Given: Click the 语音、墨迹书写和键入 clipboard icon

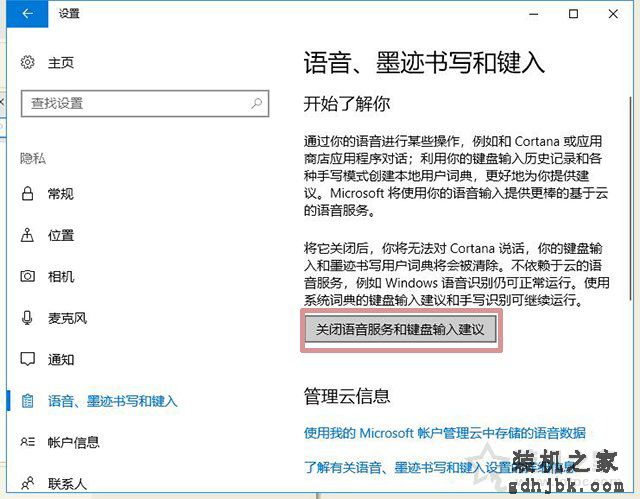Looking at the screenshot, I should (x=27, y=401).
